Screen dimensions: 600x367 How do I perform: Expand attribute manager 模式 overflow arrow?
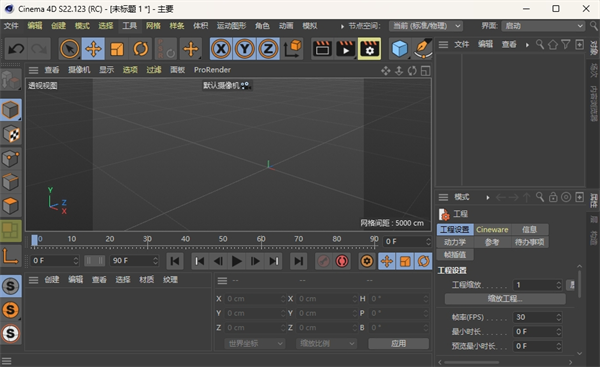tap(488, 197)
